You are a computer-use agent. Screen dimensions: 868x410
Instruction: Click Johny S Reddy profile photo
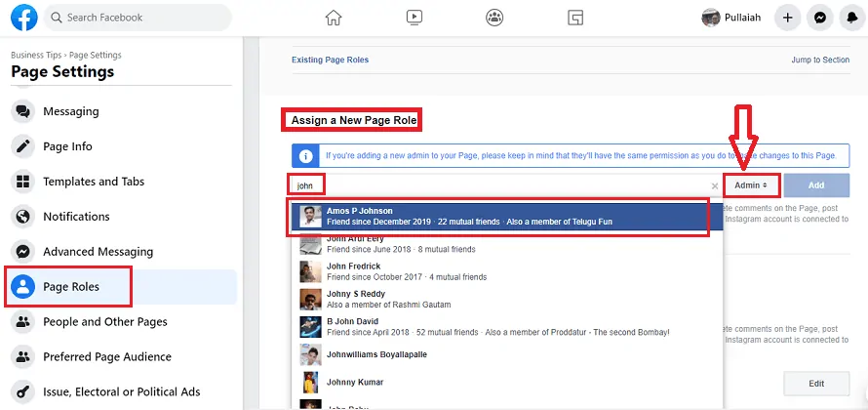pos(310,300)
